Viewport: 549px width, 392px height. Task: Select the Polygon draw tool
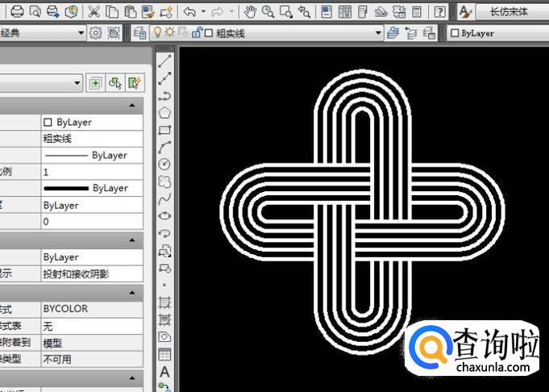[164, 113]
